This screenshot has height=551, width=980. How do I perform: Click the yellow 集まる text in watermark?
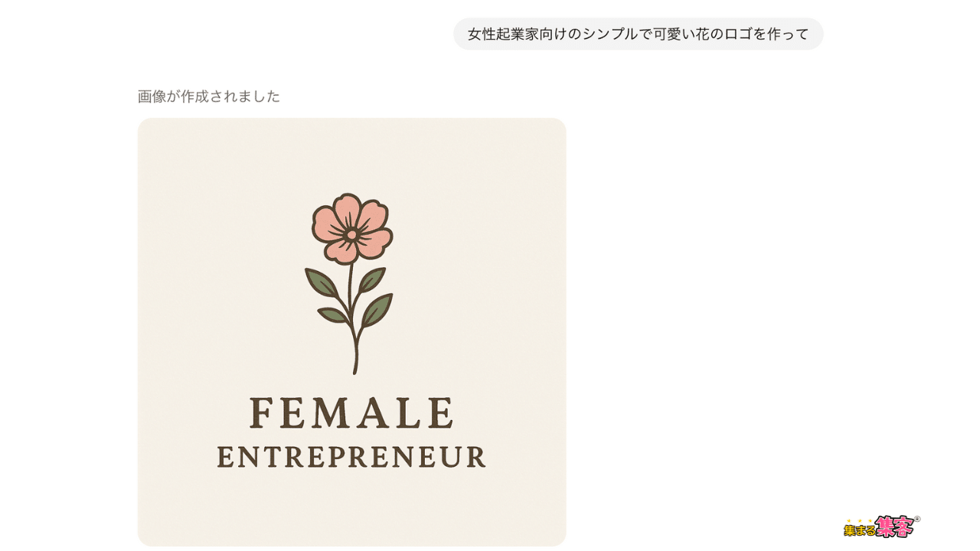coord(859,530)
